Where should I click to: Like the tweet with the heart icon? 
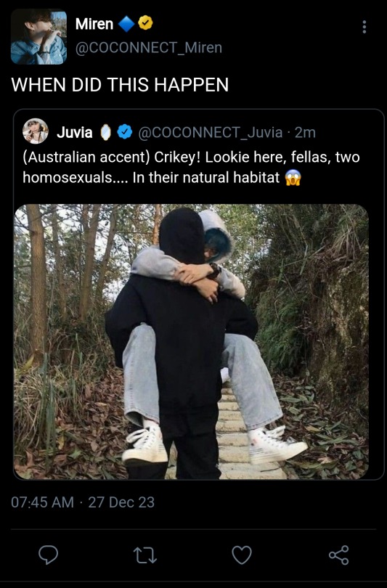click(242, 555)
